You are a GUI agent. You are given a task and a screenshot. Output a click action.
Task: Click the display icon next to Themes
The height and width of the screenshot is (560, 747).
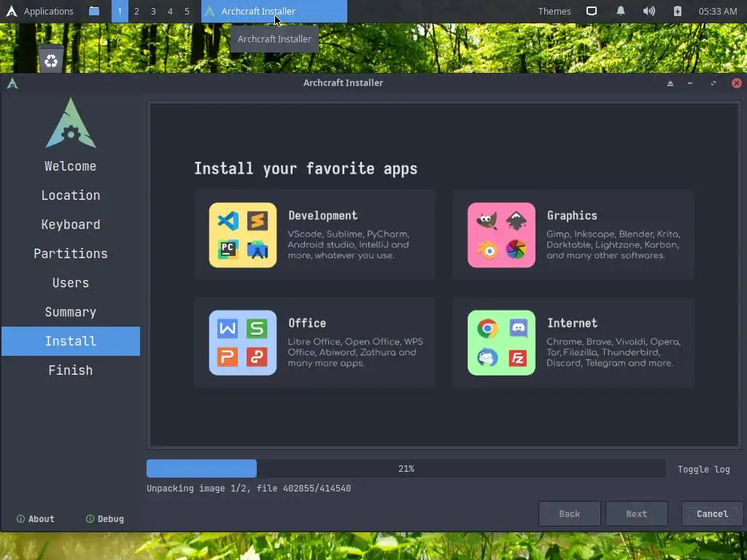(591, 11)
